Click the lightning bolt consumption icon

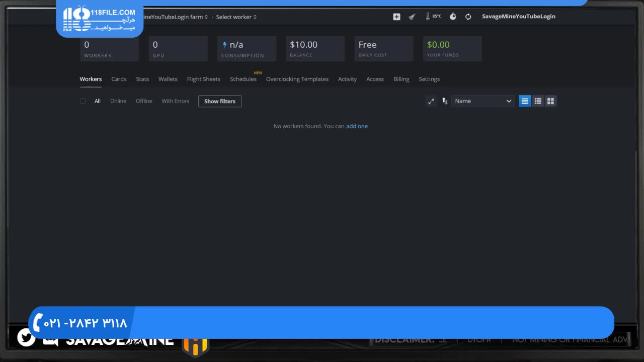point(225,45)
